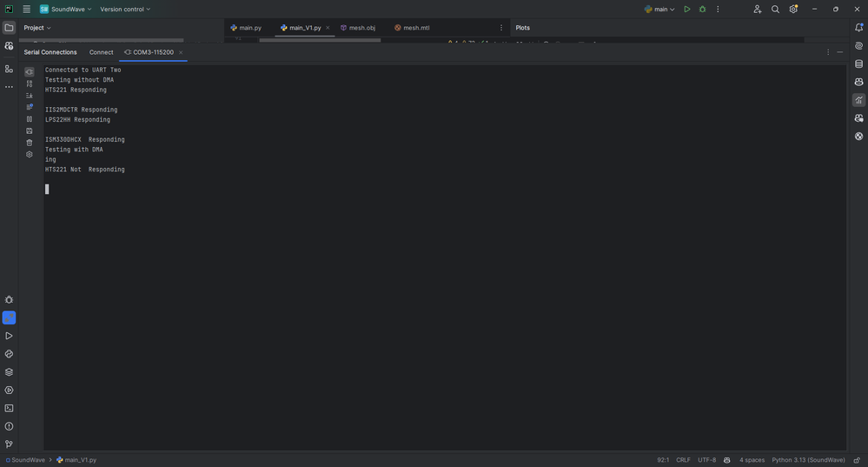Screen dimensions: 868x467
Task: Open Search Everywhere magnifier icon
Action: click(x=775, y=9)
